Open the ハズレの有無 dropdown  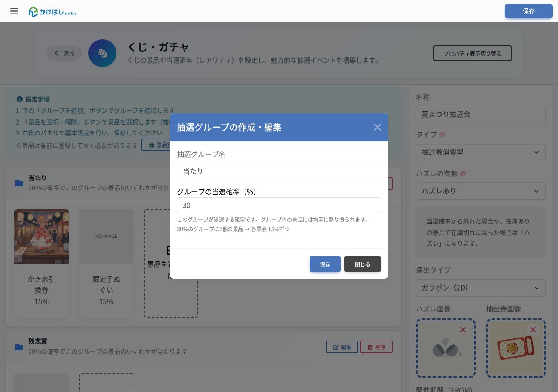[481, 191]
